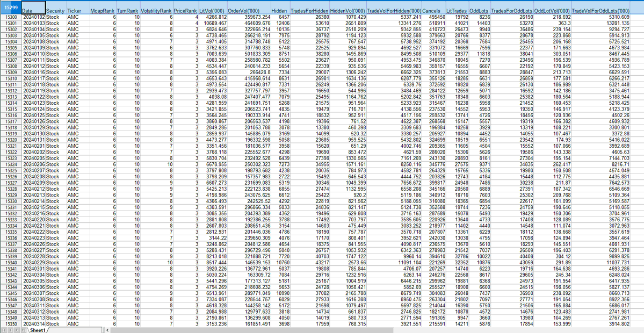Select row header 15300

(10, 18)
